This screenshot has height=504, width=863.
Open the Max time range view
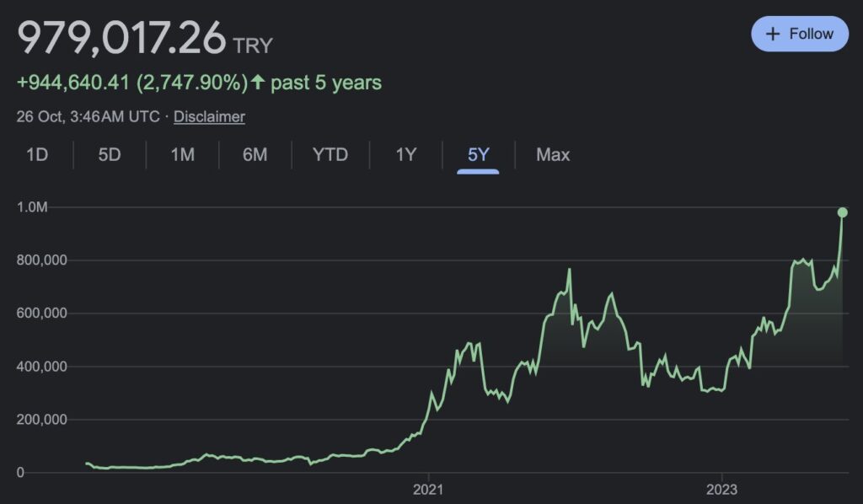point(551,154)
